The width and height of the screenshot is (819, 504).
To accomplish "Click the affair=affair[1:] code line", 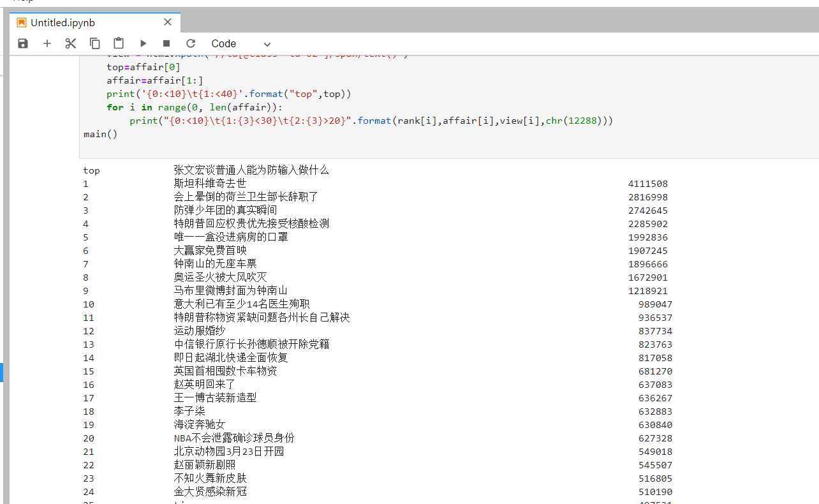I will [155, 80].
